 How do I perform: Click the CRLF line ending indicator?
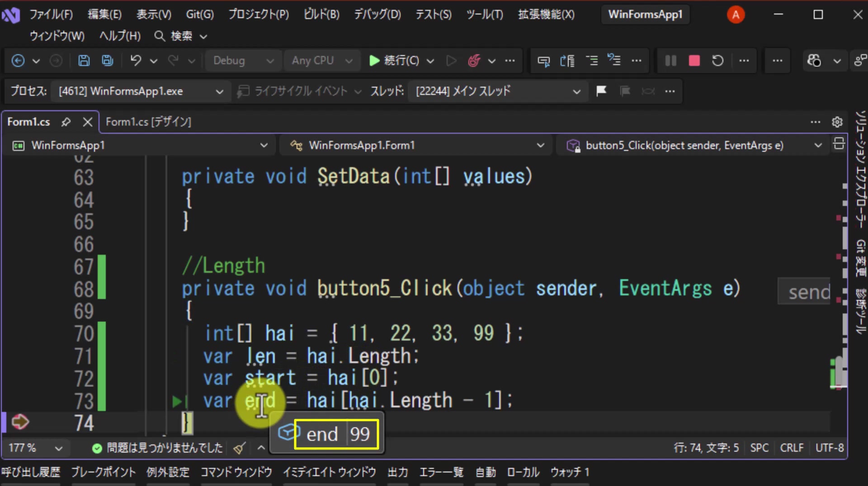pyautogui.click(x=792, y=448)
